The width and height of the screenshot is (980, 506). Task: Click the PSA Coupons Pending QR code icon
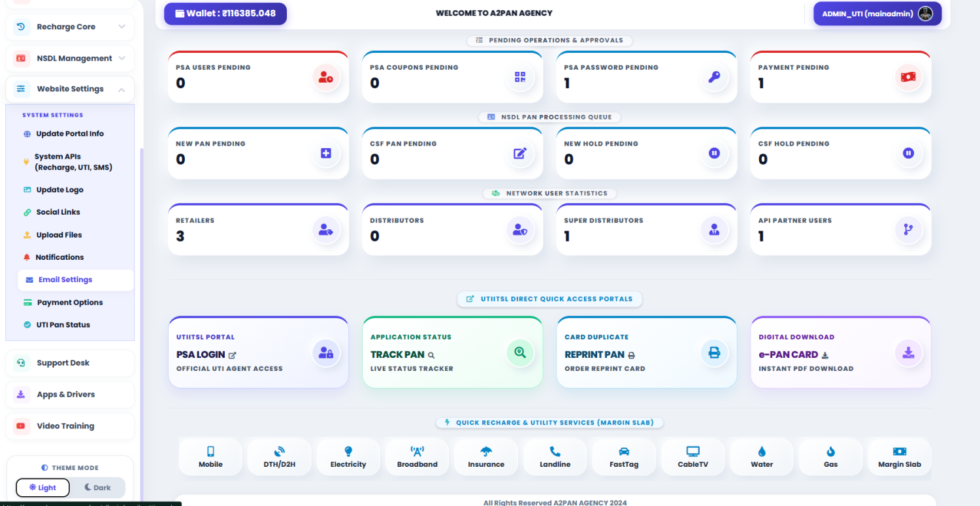click(520, 77)
